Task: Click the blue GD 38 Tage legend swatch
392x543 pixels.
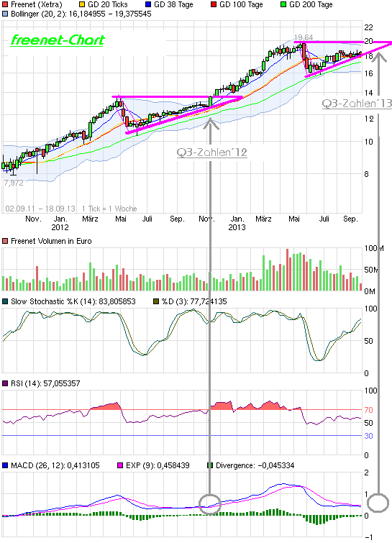Action: click(148, 5)
